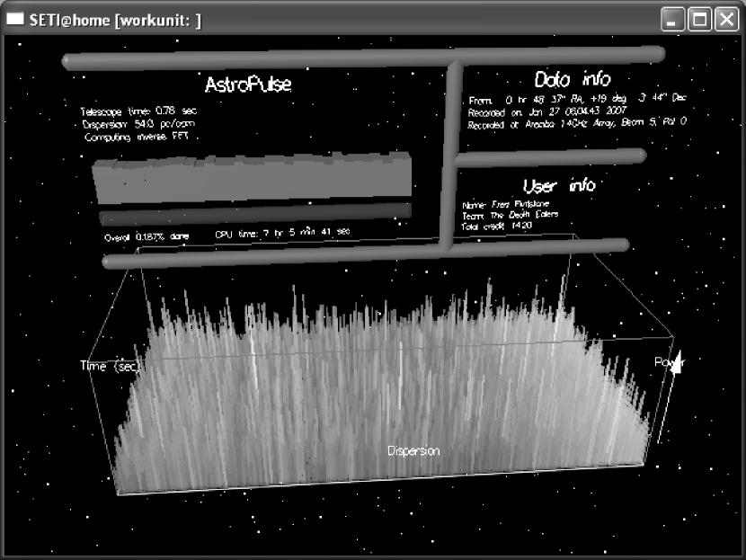
Task: Click the 'Dispersion: 54.0 pc/ccm' readout
Action: pos(138,124)
